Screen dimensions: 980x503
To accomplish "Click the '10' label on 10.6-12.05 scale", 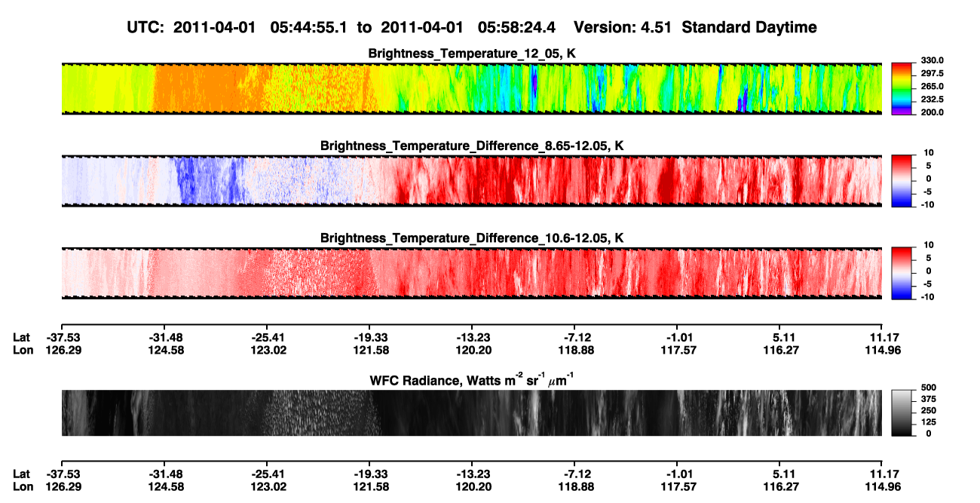I will coord(929,245).
